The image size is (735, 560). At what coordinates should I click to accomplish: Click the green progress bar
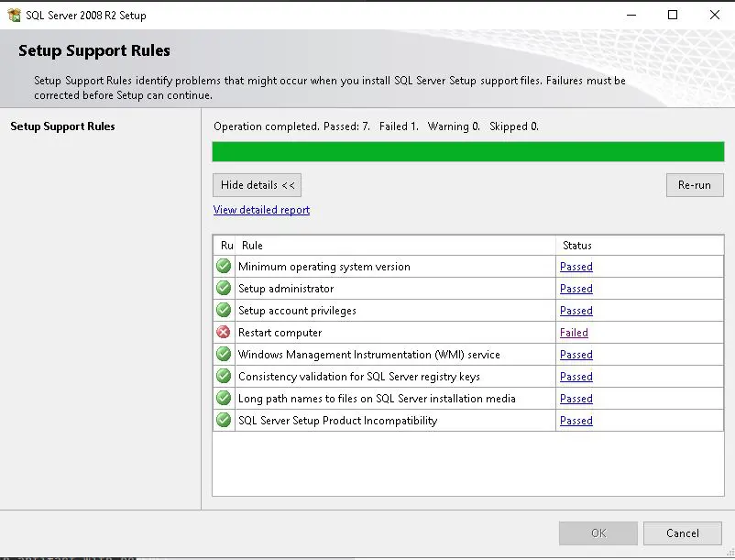coord(468,152)
